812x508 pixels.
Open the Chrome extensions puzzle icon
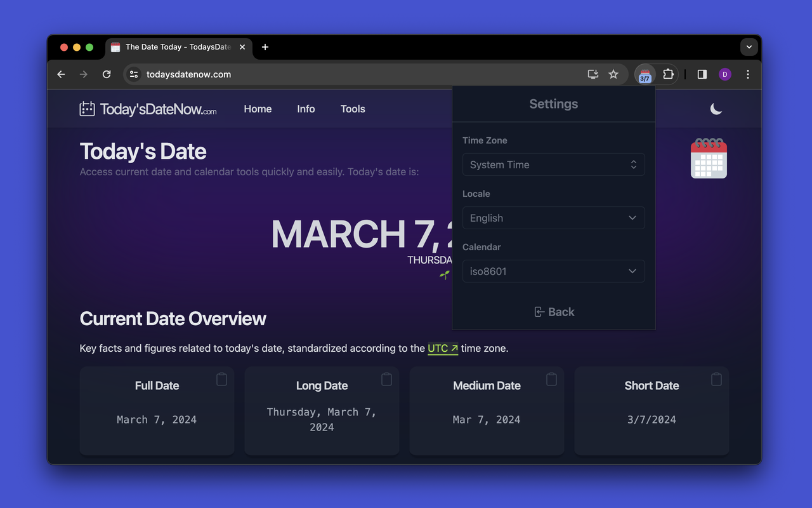[x=668, y=74]
